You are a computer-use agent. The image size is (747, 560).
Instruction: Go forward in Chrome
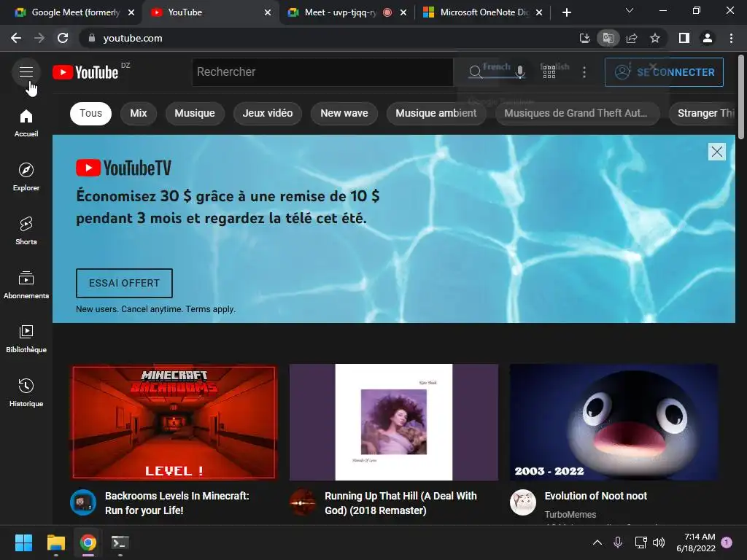39,38
